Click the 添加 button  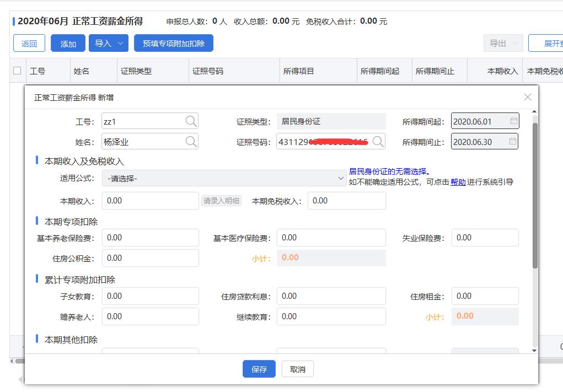click(x=68, y=44)
